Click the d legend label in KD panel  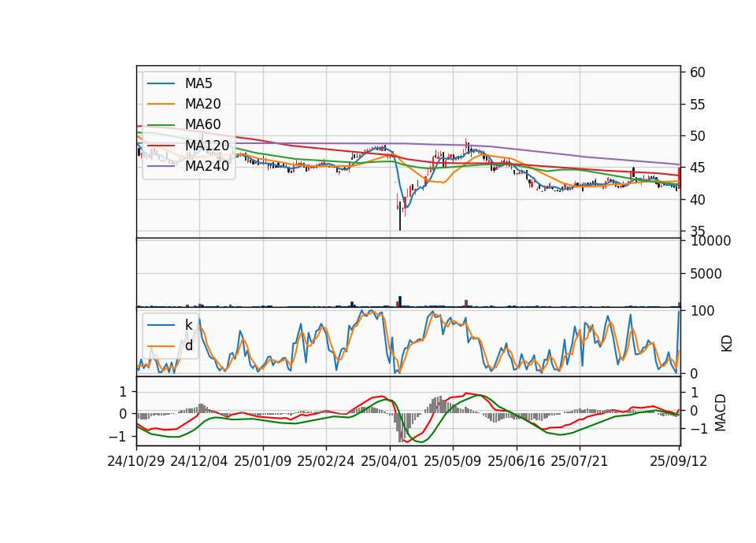pyautogui.click(x=188, y=345)
